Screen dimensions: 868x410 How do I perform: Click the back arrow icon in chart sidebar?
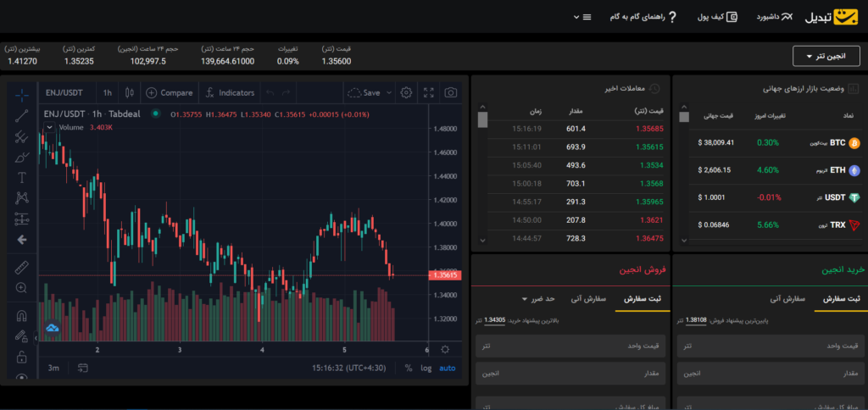pyautogui.click(x=21, y=240)
